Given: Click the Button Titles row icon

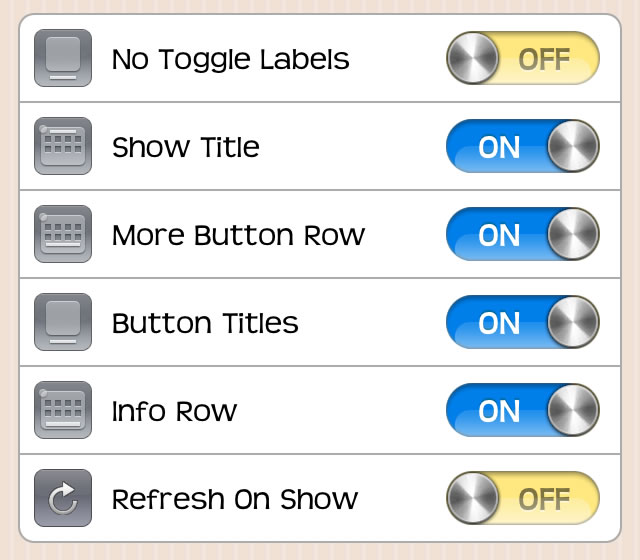Looking at the screenshot, I should (x=63, y=322).
